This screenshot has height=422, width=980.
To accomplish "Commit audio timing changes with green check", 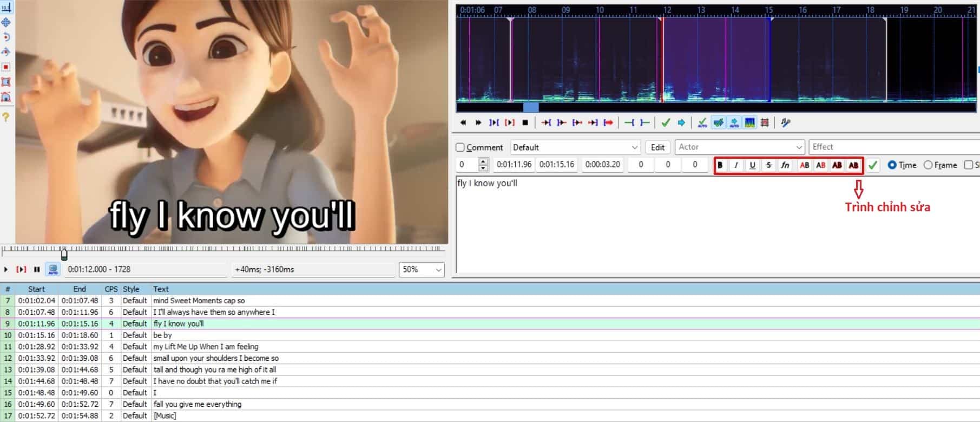I will [x=666, y=123].
